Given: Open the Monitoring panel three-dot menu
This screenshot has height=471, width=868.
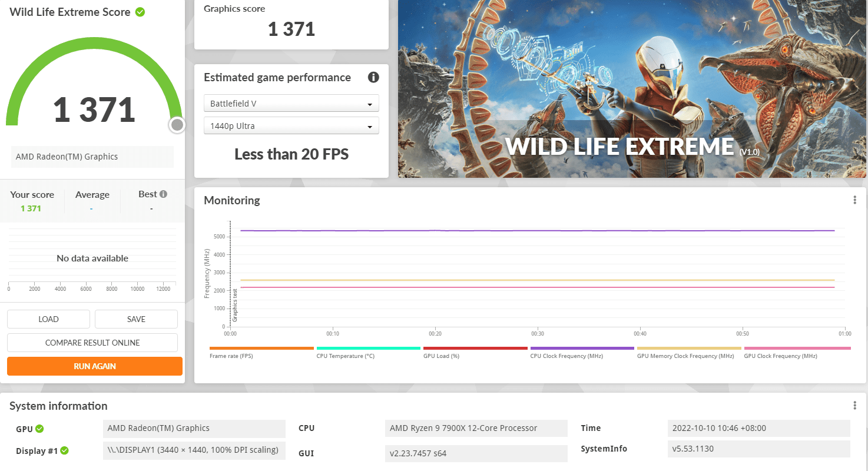Looking at the screenshot, I should click(854, 200).
